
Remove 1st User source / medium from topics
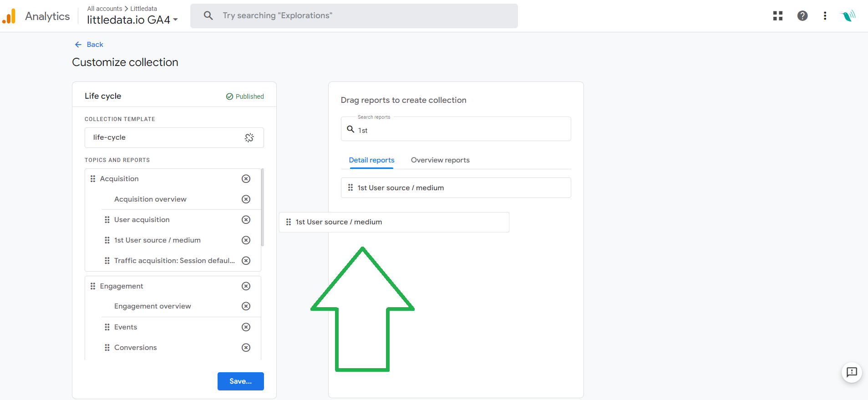[x=246, y=240]
